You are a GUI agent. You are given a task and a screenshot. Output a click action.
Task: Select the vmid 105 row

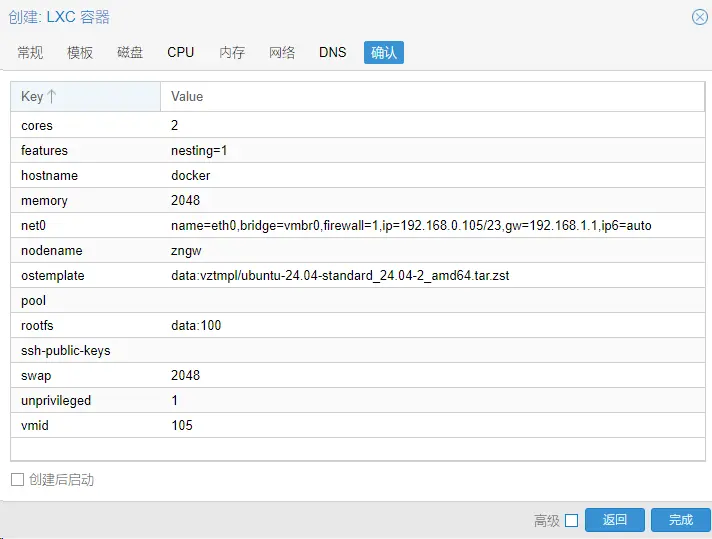coord(357,426)
